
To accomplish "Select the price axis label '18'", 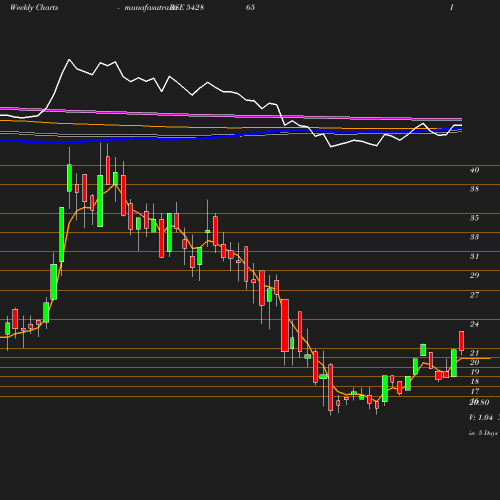I will 474,381.
